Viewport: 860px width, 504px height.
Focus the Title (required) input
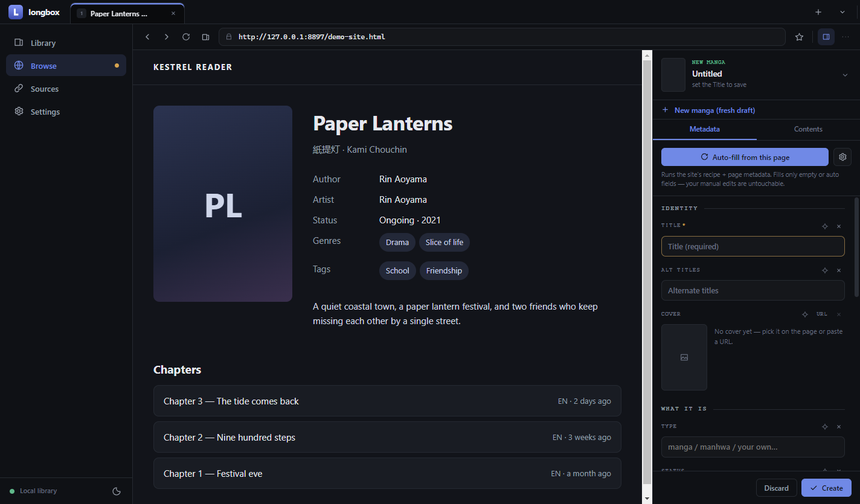(753, 246)
